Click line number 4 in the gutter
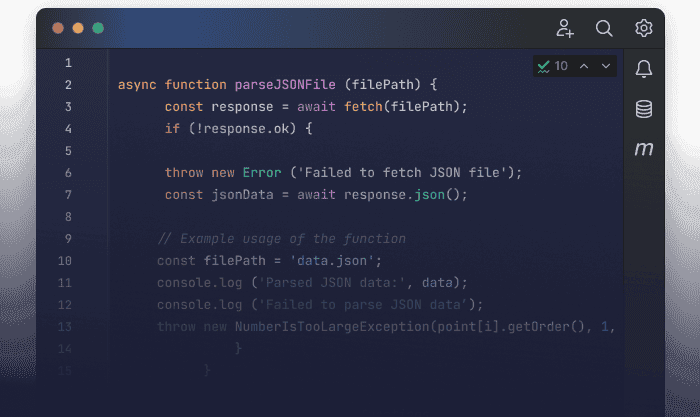700x417 pixels. click(67, 129)
